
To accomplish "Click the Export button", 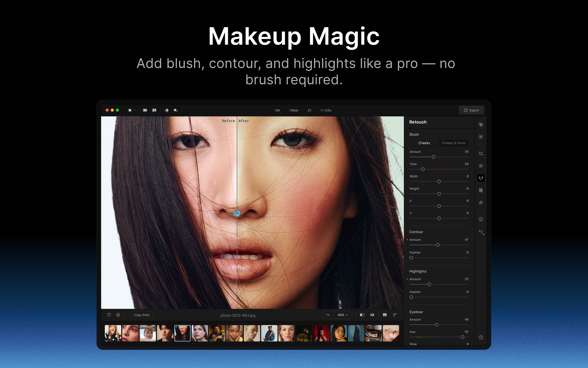I will point(471,110).
